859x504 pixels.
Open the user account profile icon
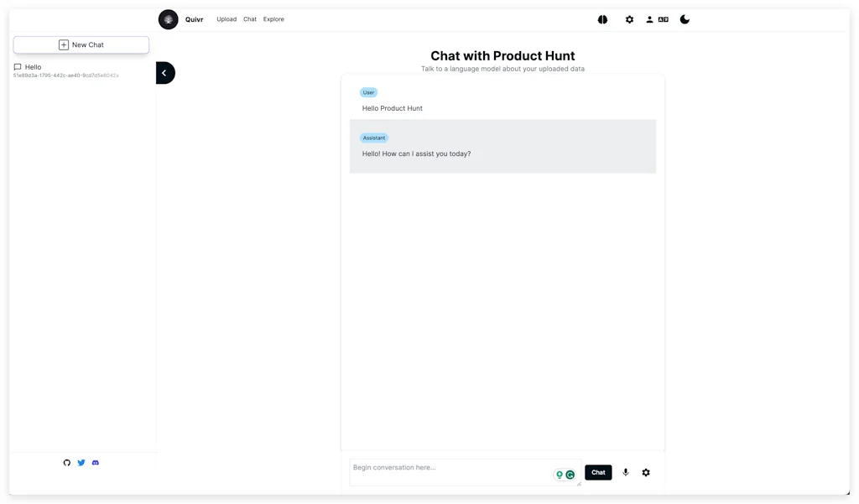(x=649, y=19)
